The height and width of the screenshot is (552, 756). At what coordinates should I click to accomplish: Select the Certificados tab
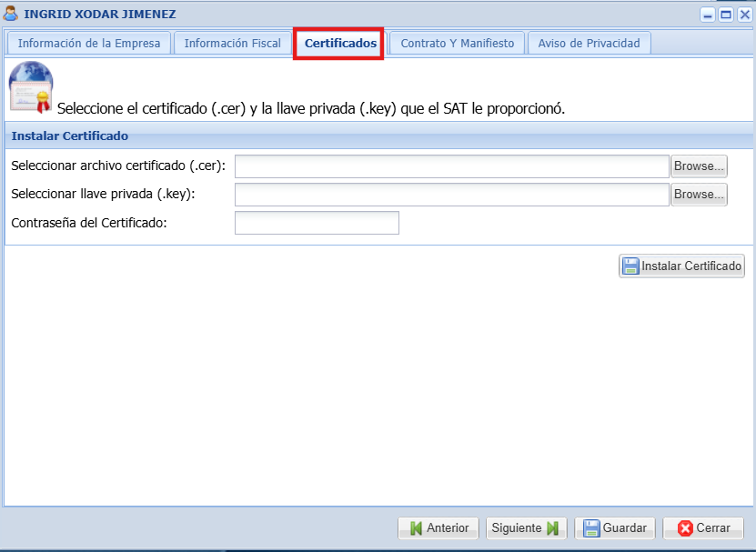click(340, 44)
